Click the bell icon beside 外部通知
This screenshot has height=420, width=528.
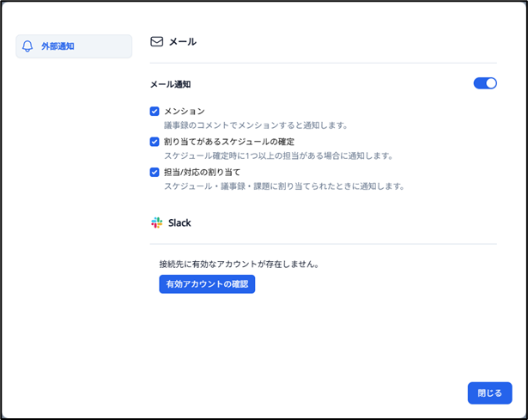[x=28, y=46]
